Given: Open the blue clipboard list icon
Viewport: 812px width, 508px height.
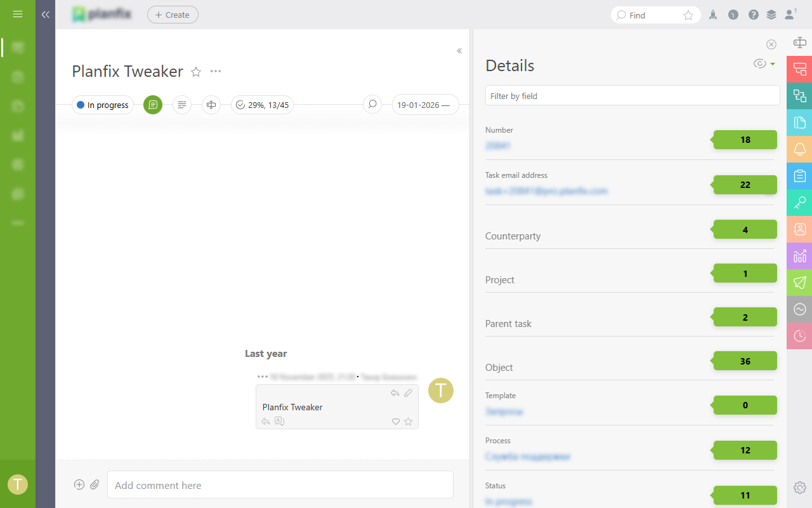Looking at the screenshot, I should (x=799, y=176).
